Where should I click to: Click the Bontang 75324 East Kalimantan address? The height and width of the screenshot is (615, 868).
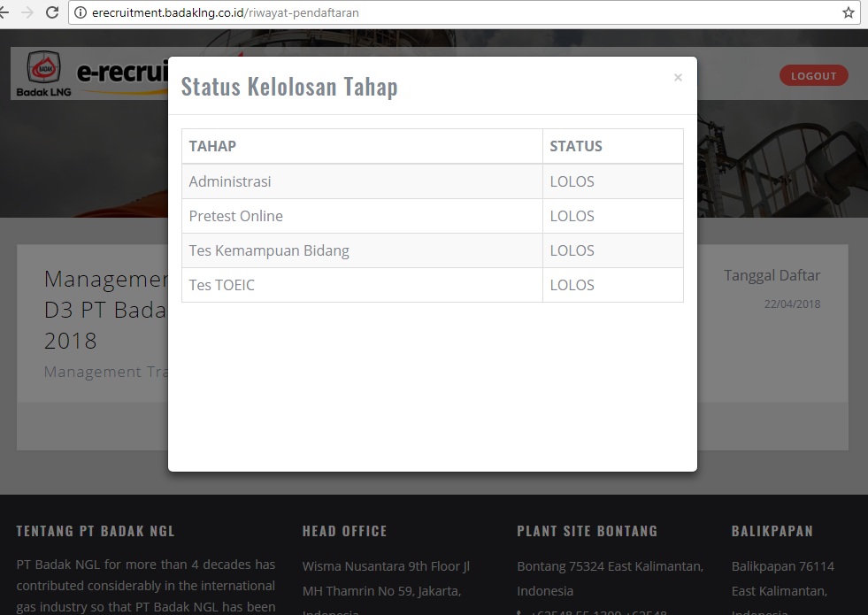[610, 567]
